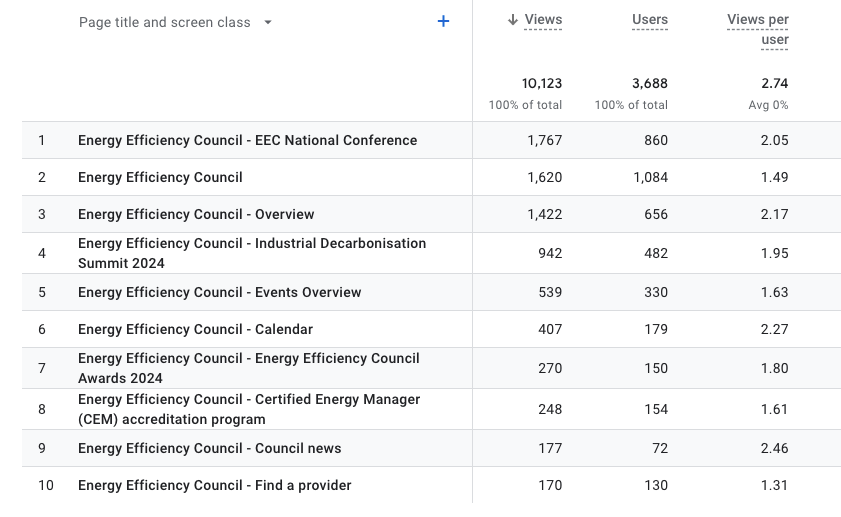The width and height of the screenshot is (841, 517).
Task: Select the plain Energy Efficiency Council row
Action: coord(160,177)
